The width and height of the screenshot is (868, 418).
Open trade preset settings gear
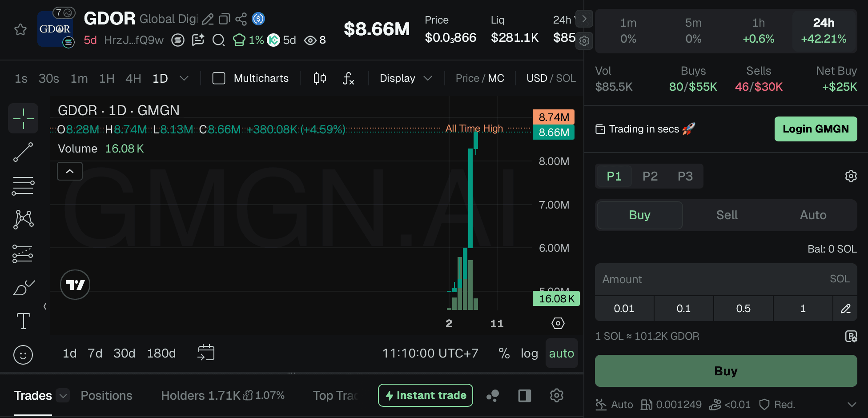coord(851,176)
